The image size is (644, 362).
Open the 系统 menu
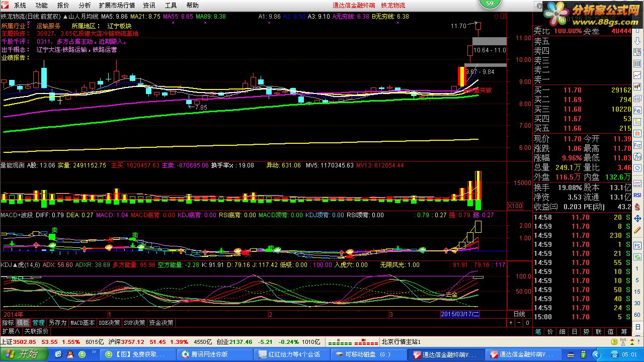(20, 6)
